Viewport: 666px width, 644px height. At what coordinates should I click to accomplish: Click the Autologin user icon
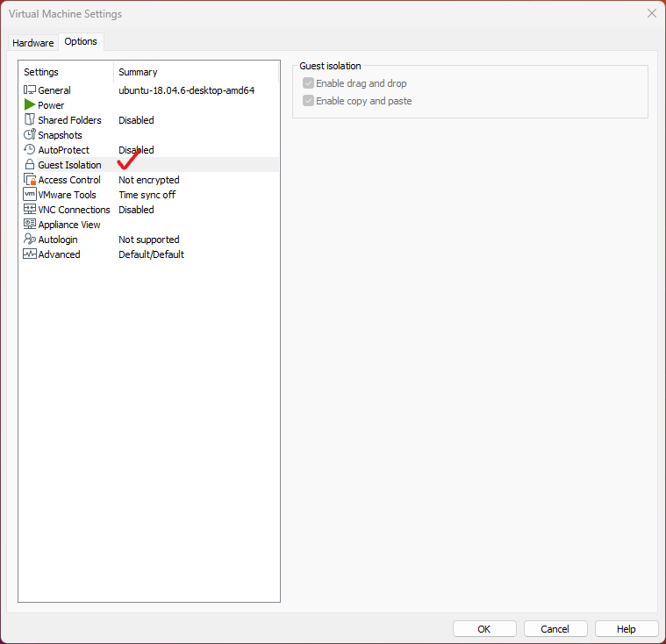(x=29, y=240)
